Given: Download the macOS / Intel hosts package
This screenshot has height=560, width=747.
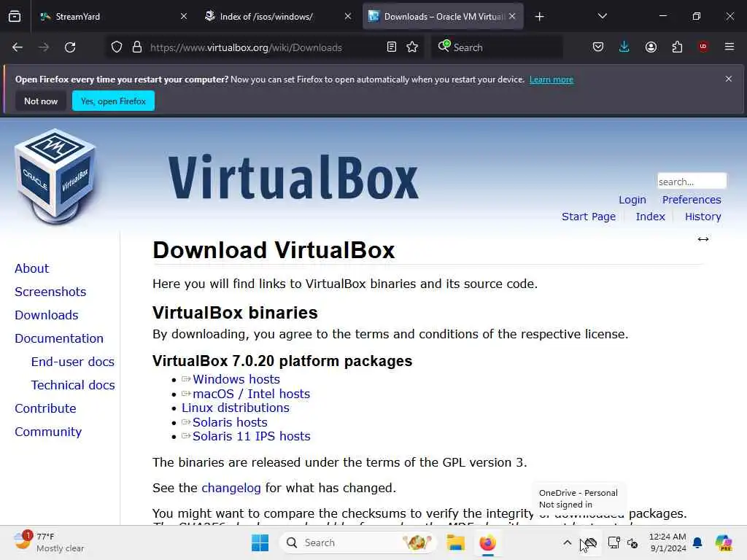Looking at the screenshot, I should point(251,394).
